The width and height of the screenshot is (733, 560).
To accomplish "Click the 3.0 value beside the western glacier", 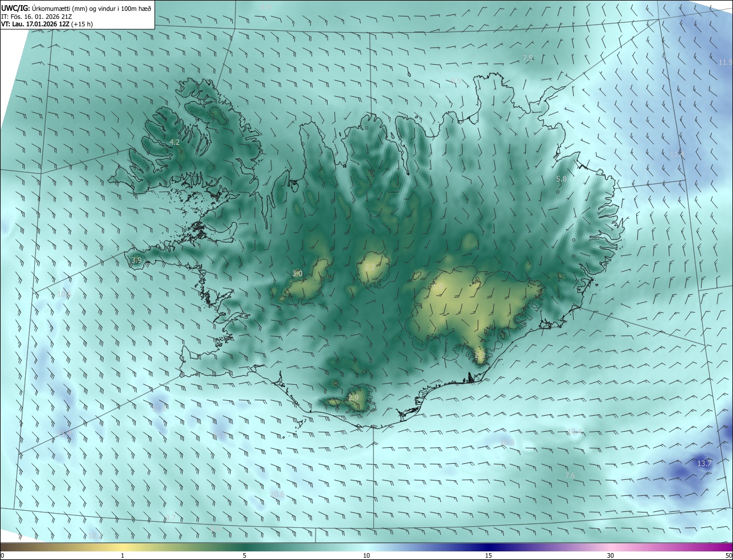I will [297, 274].
